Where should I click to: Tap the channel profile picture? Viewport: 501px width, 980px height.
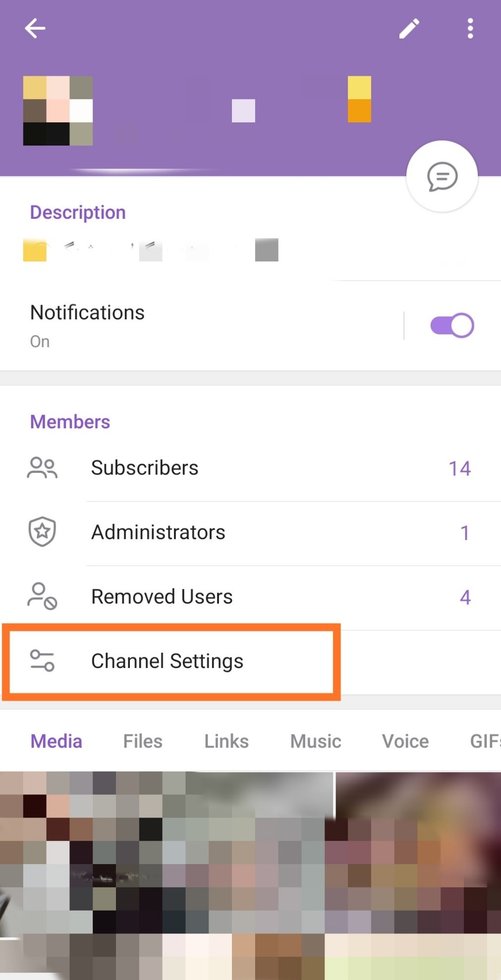pos(58,110)
